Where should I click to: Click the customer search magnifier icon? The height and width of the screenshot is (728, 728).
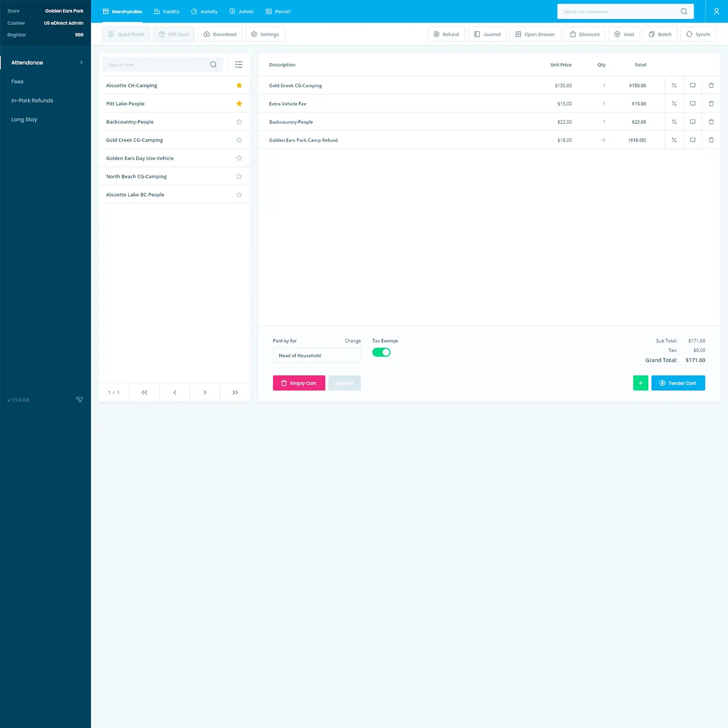click(x=684, y=12)
